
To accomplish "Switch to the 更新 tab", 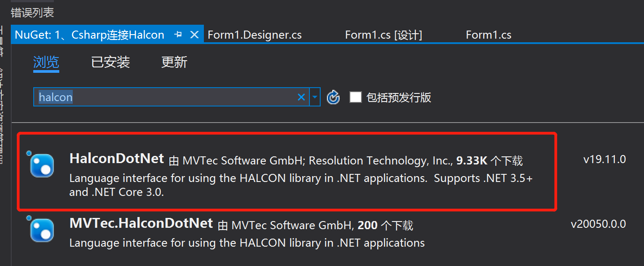I will (174, 62).
